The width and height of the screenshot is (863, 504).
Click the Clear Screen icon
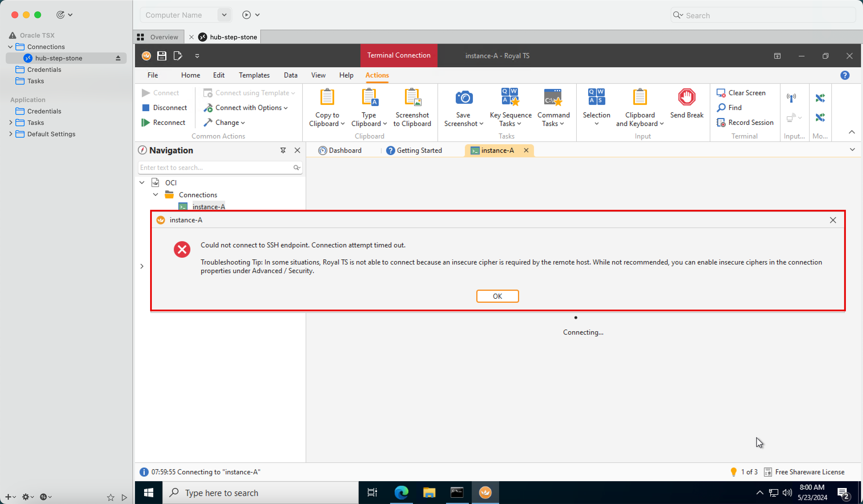point(721,93)
